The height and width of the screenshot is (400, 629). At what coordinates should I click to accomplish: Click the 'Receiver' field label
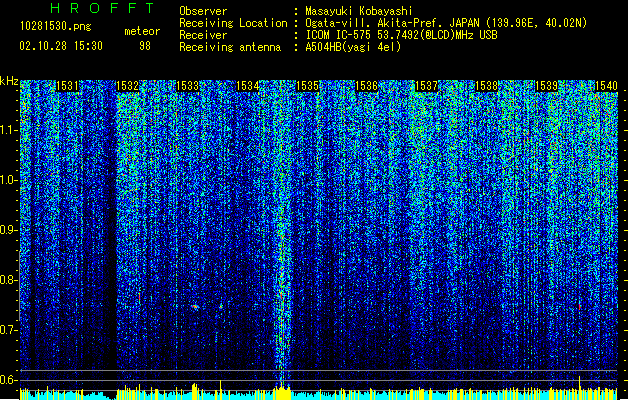[203, 35]
